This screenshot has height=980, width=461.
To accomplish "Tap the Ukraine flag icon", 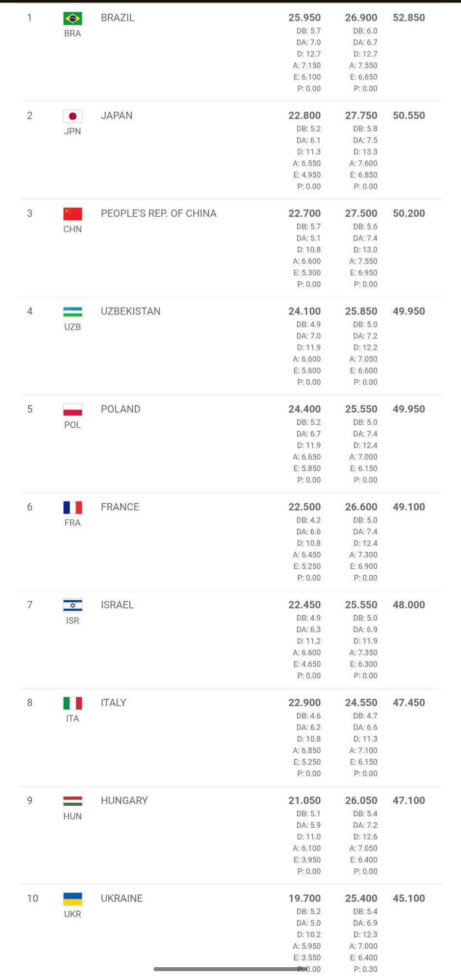I will pyautogui.click(x=73, y=899).
